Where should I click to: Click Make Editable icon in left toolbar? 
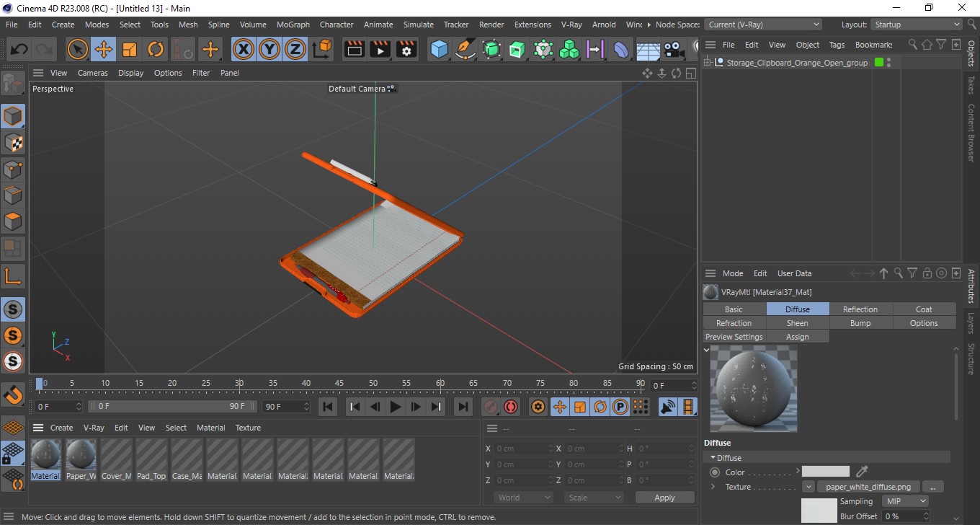[13, 84]
